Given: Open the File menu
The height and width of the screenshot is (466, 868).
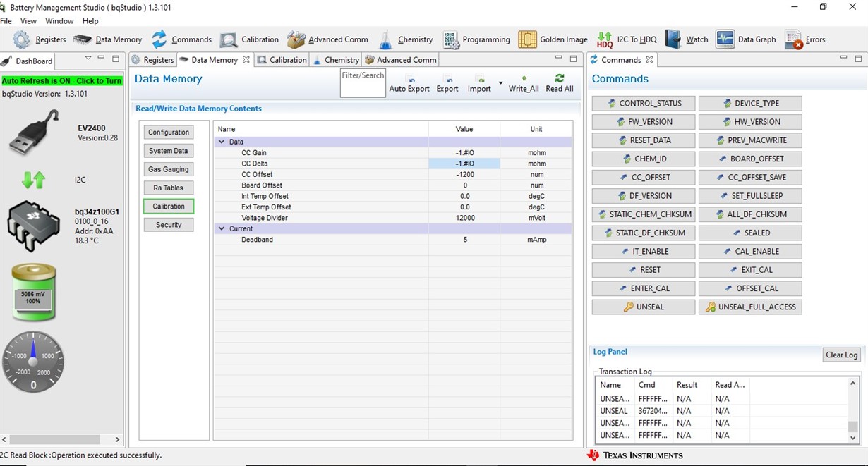Looking at the screenshot, I should click(6, 21).
